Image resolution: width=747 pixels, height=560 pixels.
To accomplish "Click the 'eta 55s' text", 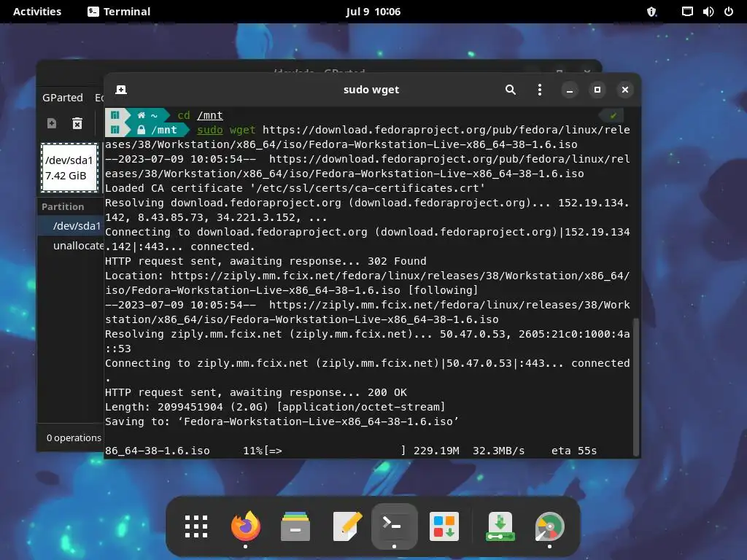I will tap(574, 451).
